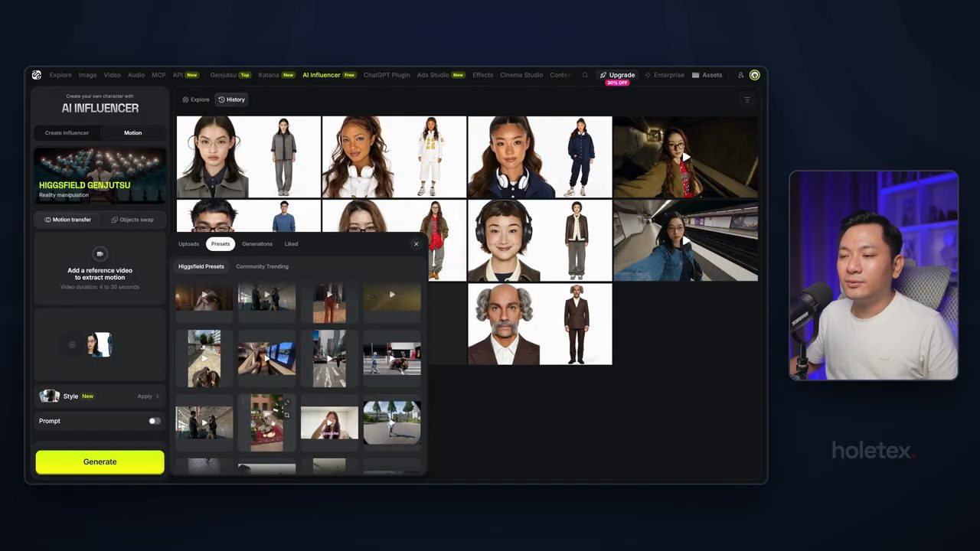Go to Cinema Studio

[521, 75]
